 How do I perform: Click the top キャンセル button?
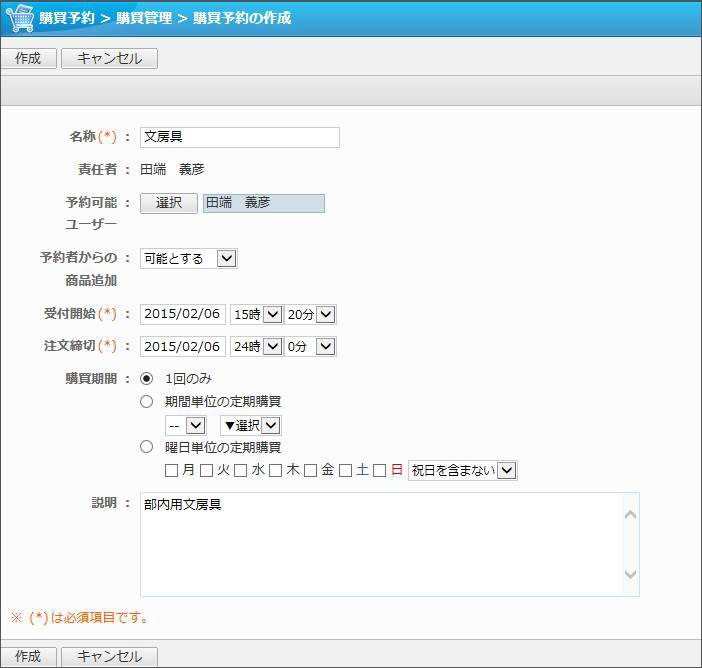click(109, 59)
